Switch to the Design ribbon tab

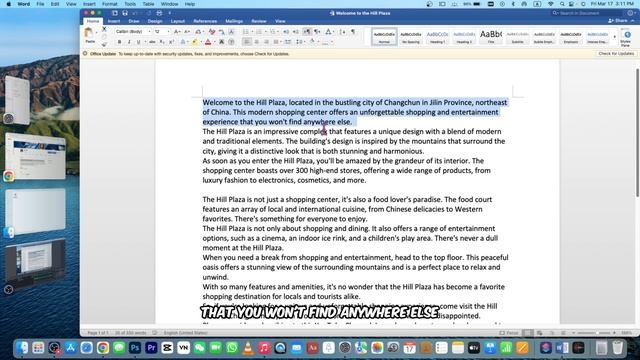pos(155,21)
